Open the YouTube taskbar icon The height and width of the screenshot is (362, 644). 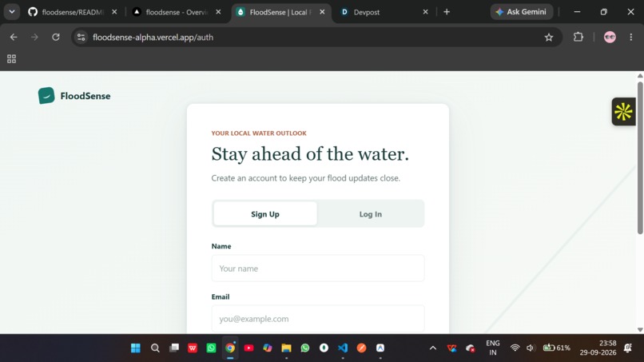[x=249, y=348]
